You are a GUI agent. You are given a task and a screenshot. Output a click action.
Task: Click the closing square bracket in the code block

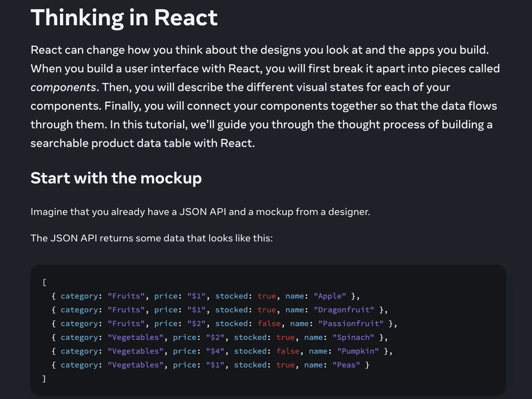44,379
